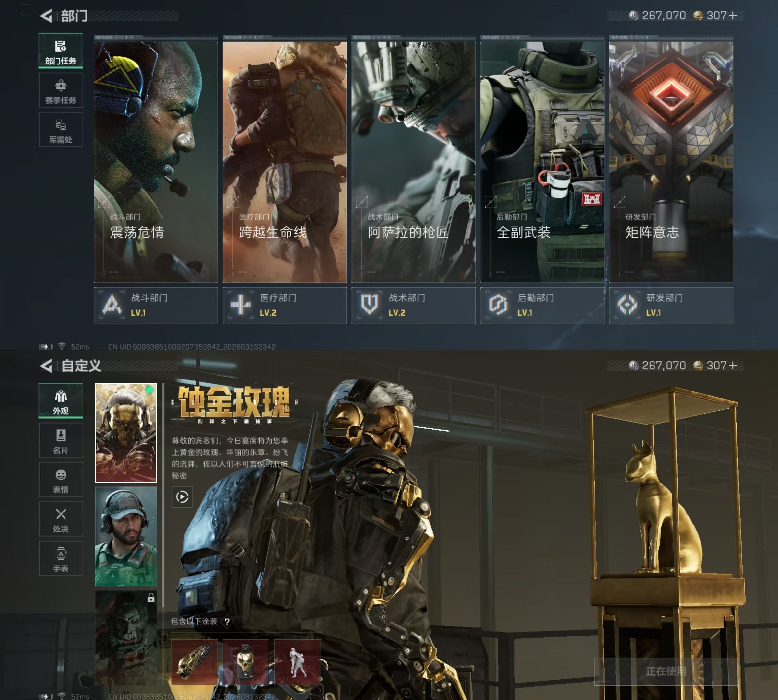Click question mark beside 包含以下涂装

[227, 622]
